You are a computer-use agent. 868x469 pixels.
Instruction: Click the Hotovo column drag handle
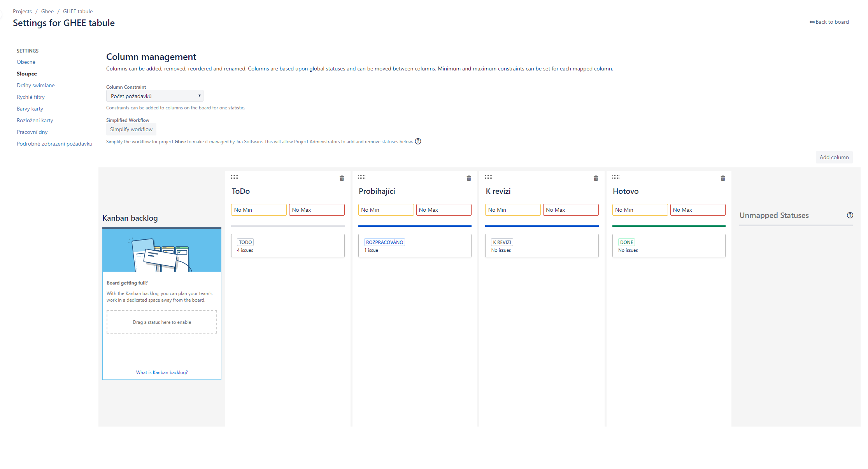616,177
